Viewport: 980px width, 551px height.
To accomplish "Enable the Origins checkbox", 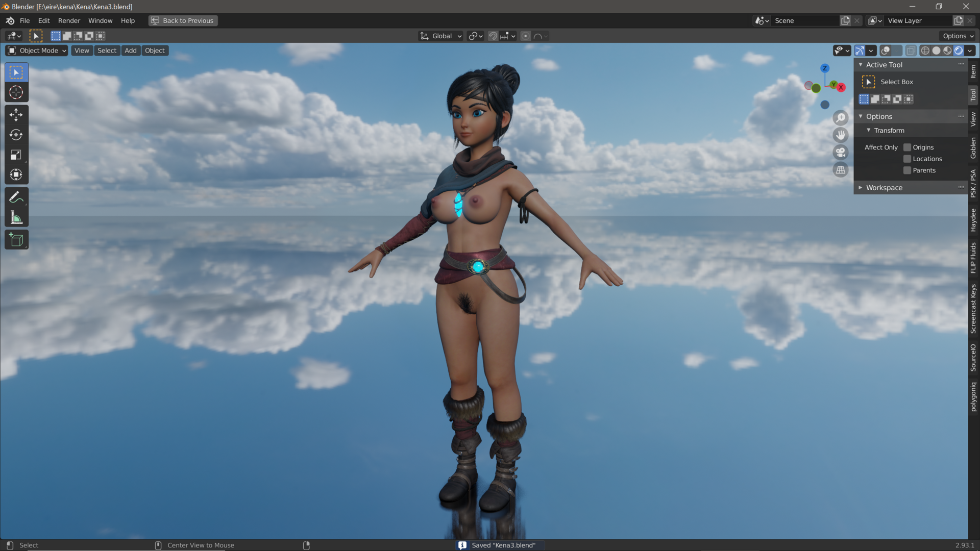I will point(907,147).
